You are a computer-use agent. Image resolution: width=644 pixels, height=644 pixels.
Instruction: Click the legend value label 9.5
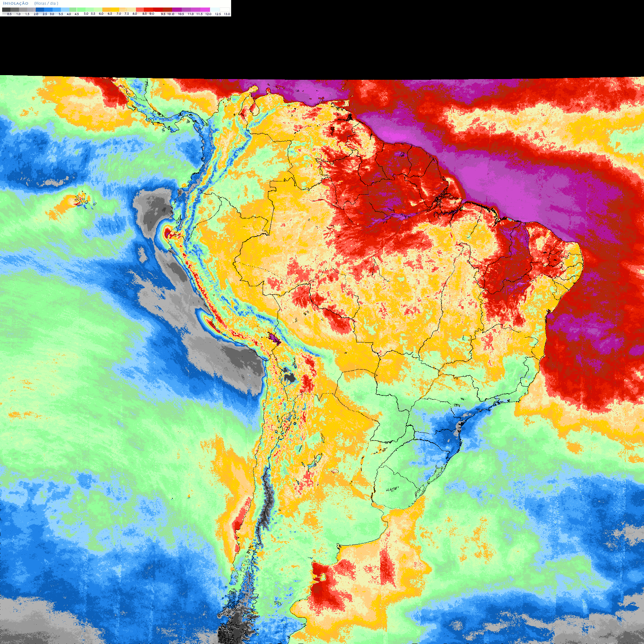(x=163, y=14)
